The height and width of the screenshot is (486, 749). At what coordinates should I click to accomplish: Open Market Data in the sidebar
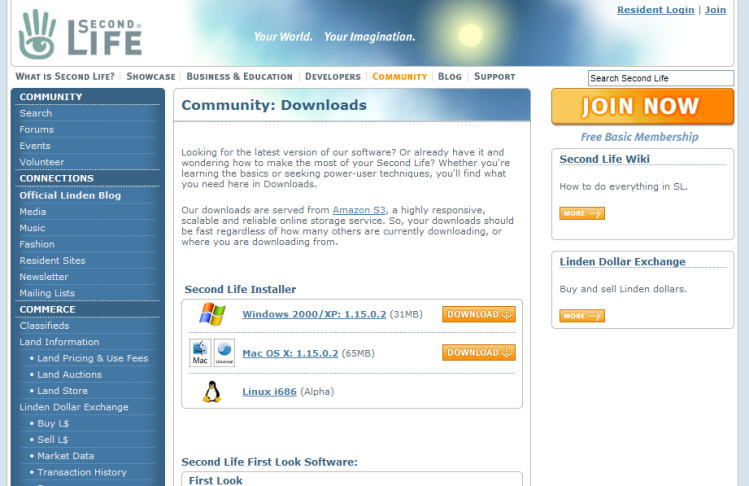(x=66, y=455)
